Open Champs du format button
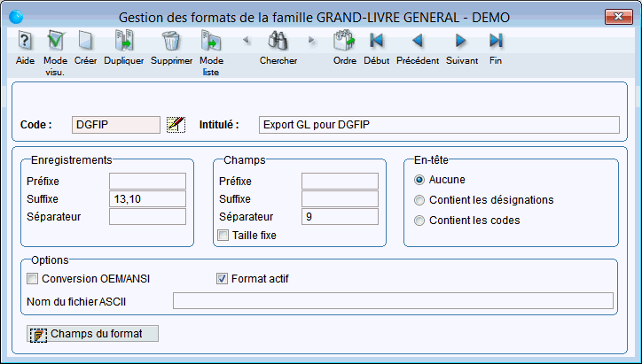The height and width of the screenshot is (364, 642). tap(93, 334)
